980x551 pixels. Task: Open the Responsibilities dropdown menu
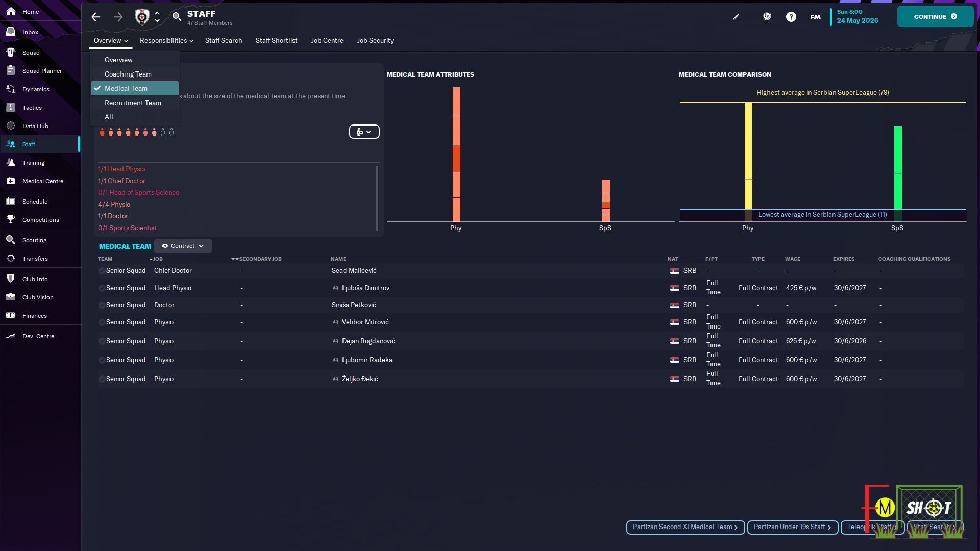tap(166, 41)
